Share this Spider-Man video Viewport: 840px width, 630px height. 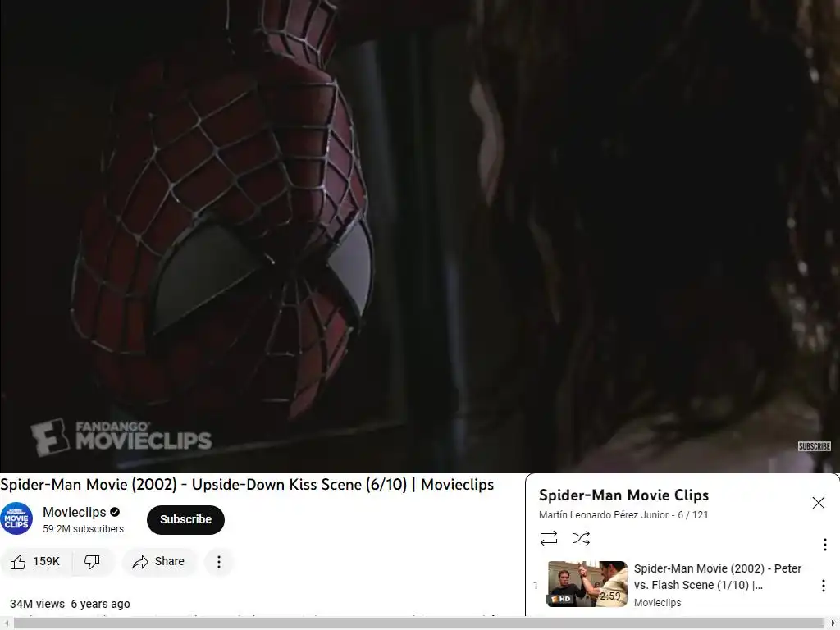(x=158, y=561)
